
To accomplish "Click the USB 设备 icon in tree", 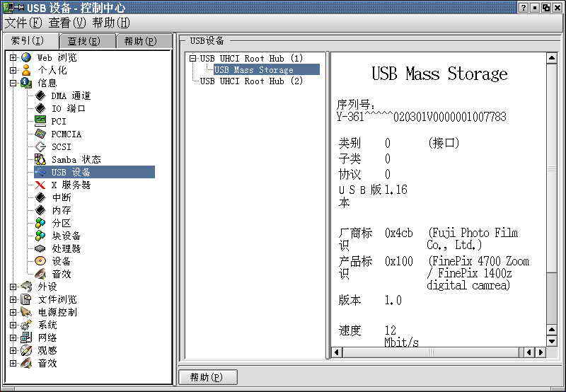I will coord(40,172).
